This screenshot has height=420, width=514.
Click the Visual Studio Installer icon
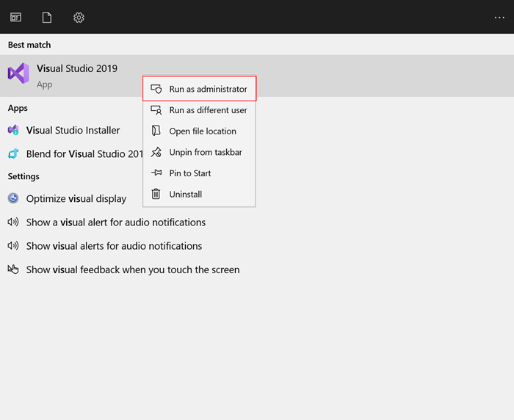click(13, 130)
